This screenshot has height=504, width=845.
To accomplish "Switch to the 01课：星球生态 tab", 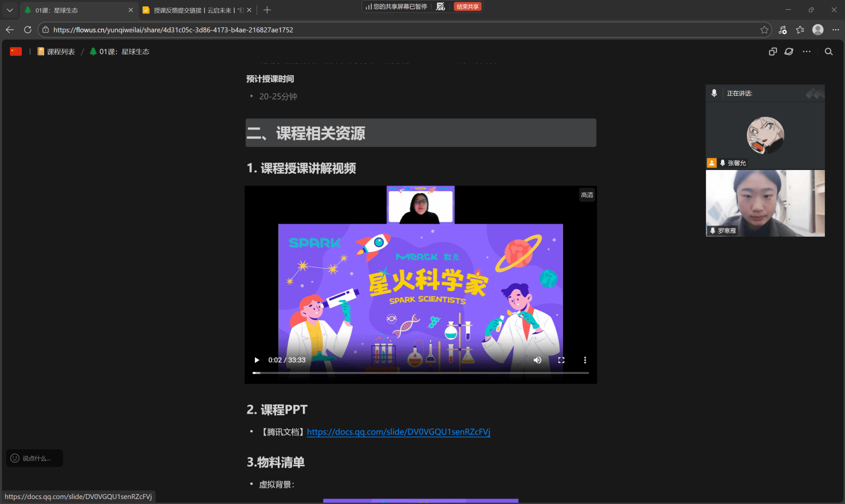I will pyautogui.click(x=78, y=10).
